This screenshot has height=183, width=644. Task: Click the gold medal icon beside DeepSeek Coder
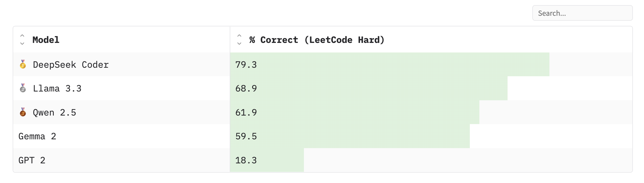coord(22,65)
